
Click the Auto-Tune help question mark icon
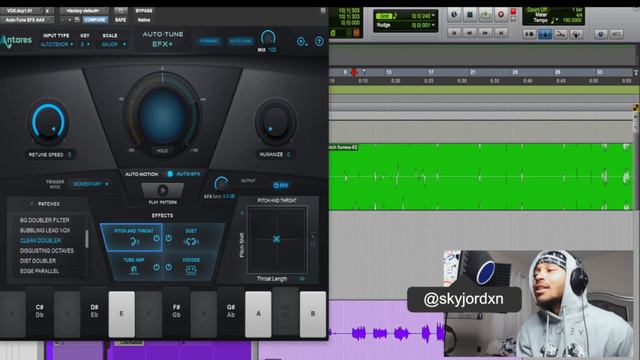(319, 41)
